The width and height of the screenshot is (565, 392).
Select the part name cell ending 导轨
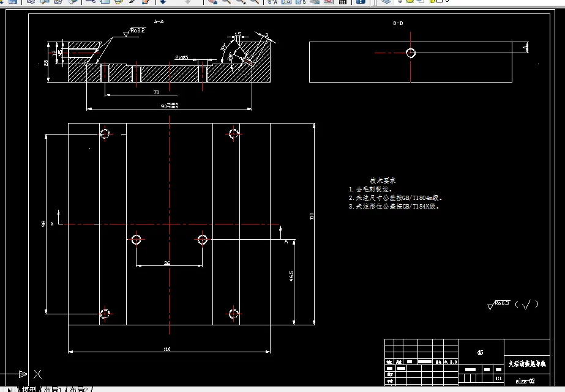click(x=527, y=364)
